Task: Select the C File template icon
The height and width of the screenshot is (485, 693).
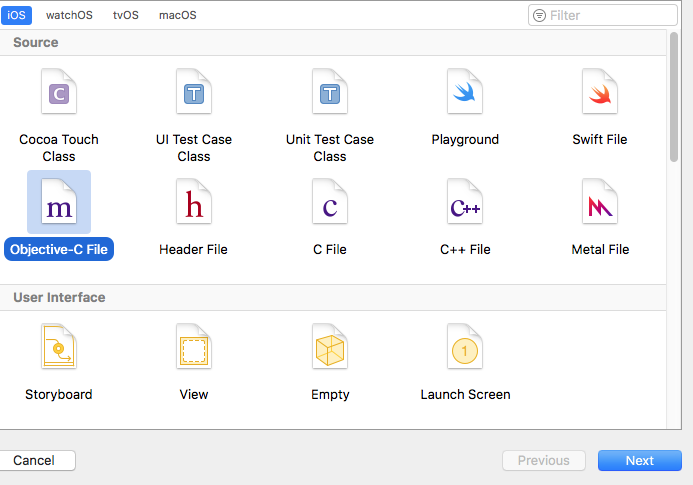Action: 329,204
